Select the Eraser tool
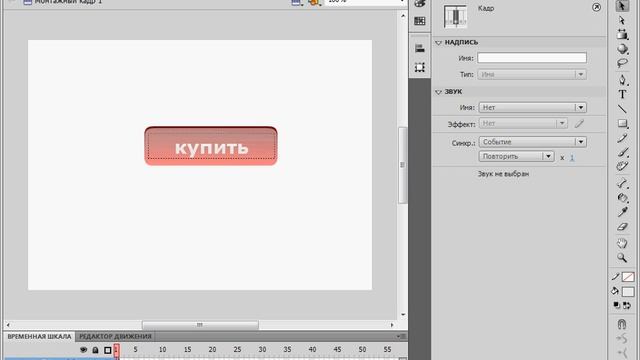The height and width of the screenshot is (360, 640). [622, 227]
